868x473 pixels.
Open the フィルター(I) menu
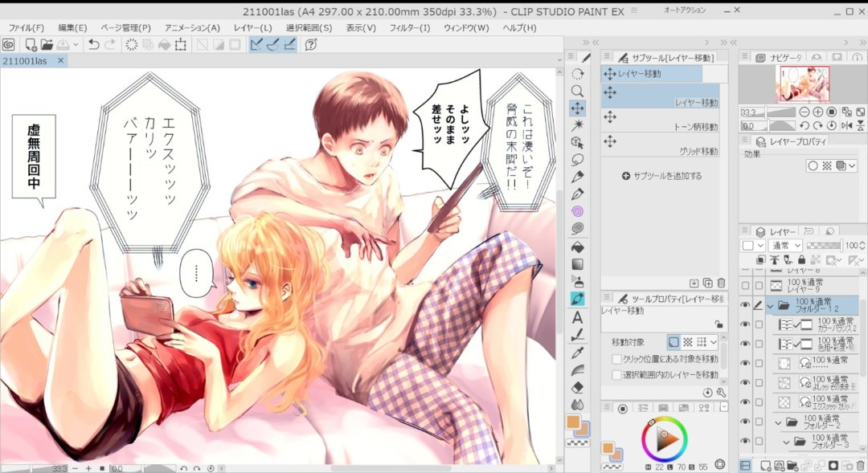tap(410, 27)
